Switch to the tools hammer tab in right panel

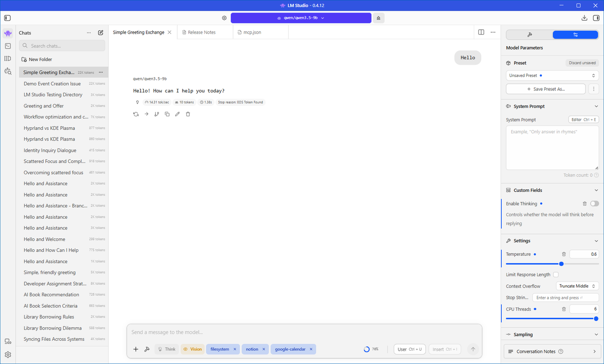(529, 35)
